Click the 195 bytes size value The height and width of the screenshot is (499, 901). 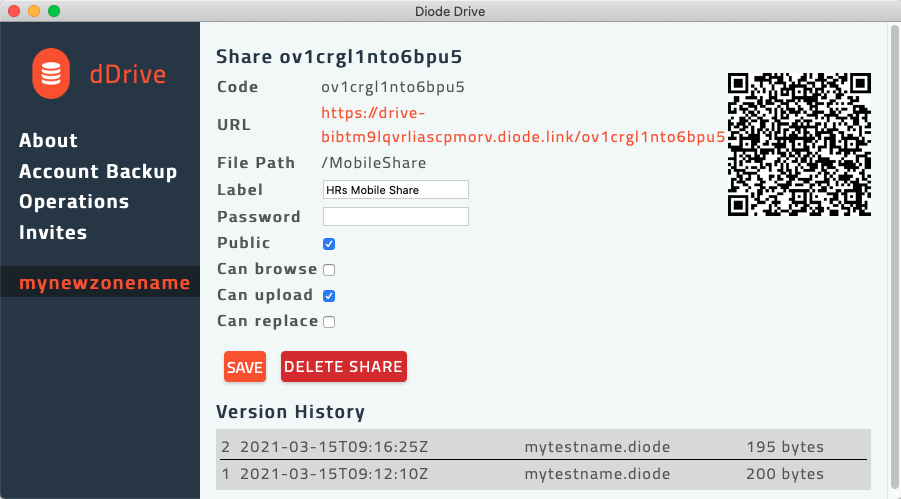pyautogui.click(x=785, y=447)
